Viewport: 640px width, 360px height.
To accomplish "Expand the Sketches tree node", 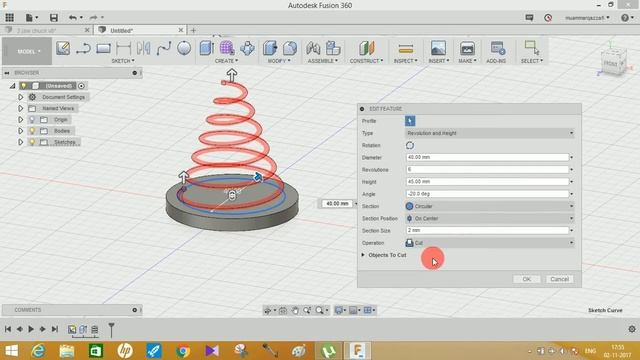I will [x=20, y=142].
